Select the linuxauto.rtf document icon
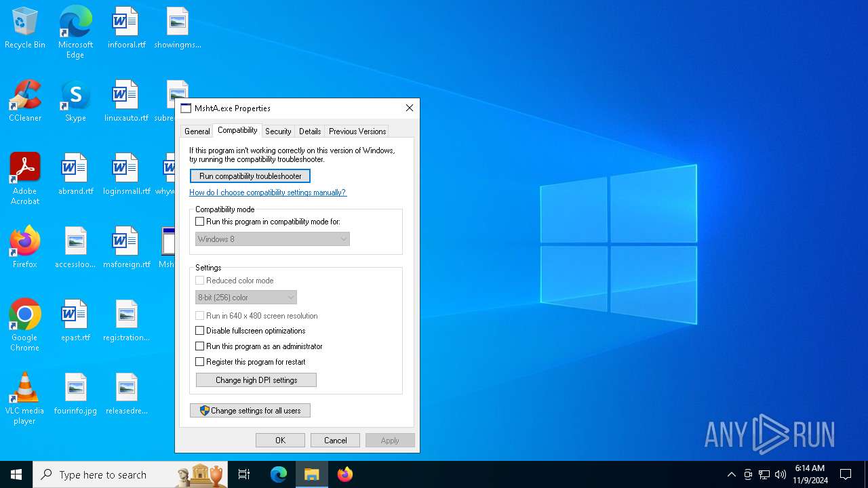This screenshot has width=868, height=488. [x=126, y=102]
